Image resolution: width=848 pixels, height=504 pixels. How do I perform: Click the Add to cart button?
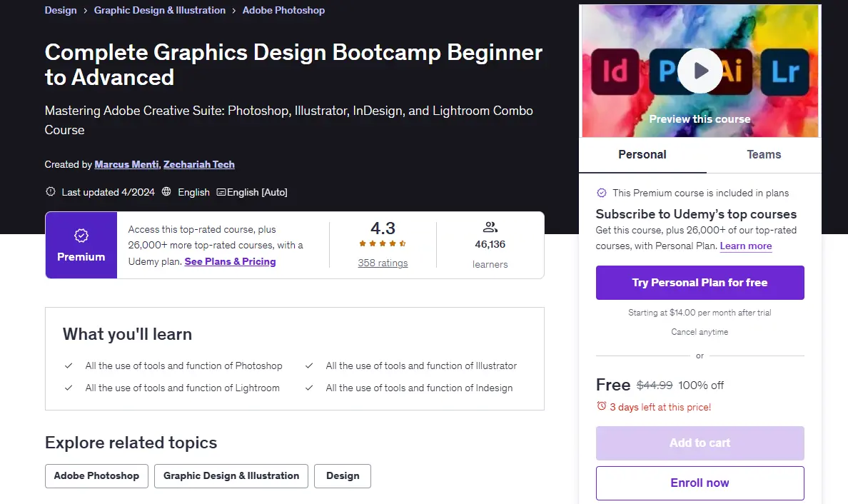point(700,443)
